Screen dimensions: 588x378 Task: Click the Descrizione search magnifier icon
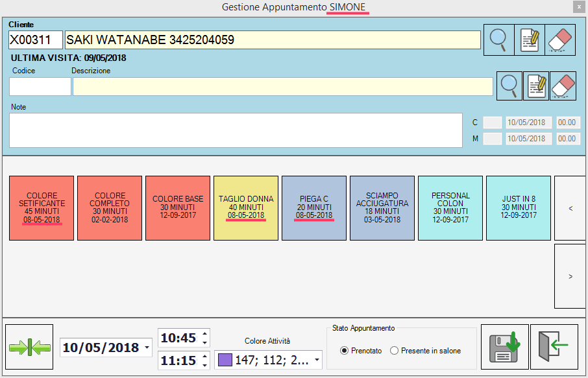[509, 86]
